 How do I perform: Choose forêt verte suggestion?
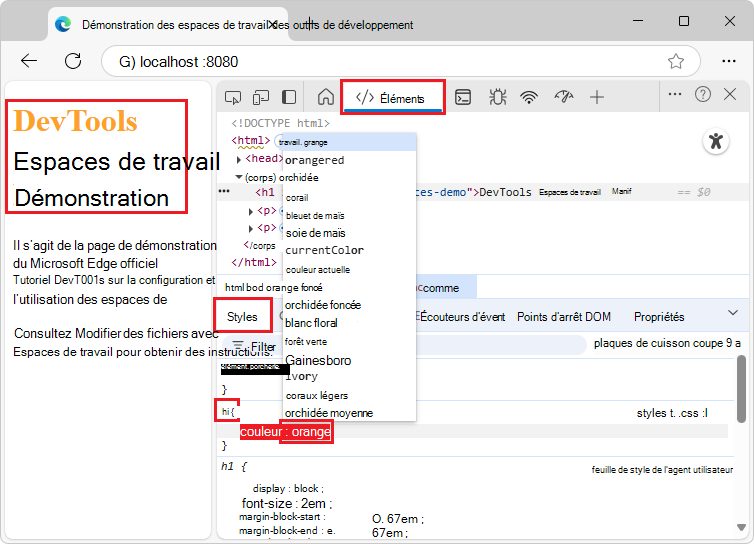click(349, 342)
